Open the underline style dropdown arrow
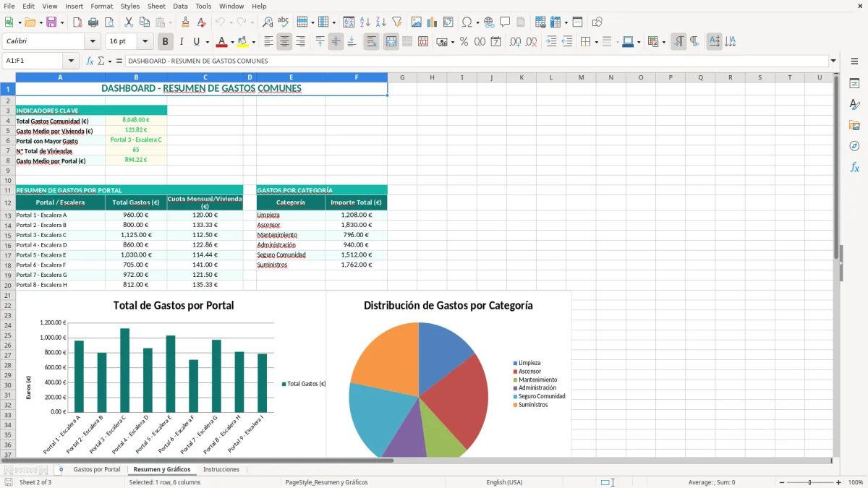The height and width of the screenshot is (488, 868). pyautogui.click(x=207, y=42)
